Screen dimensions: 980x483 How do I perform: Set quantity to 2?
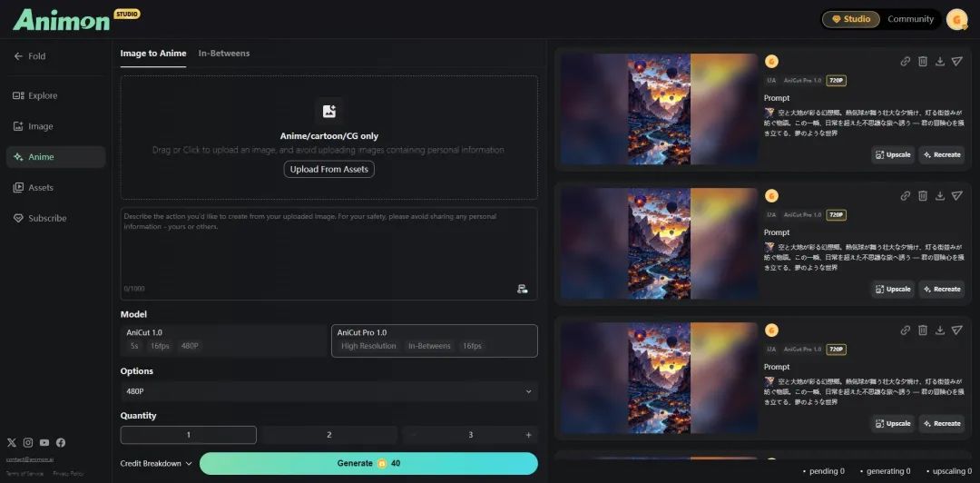coord(328,435)
